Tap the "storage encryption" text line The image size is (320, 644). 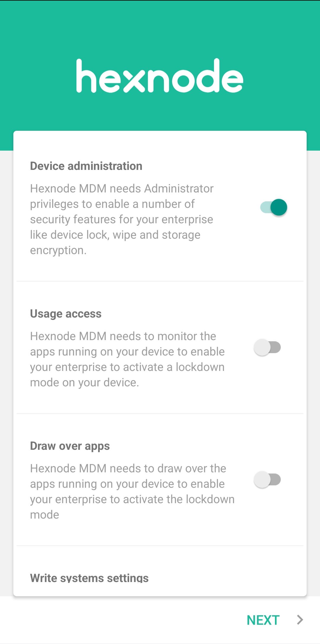[x=115, y=243]
